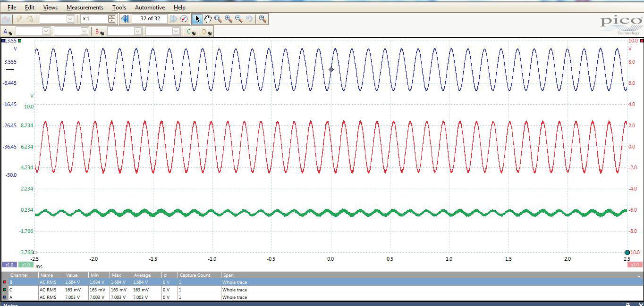Open the buffer navigator compass icon
Viewport: 644px width, 306px height.
pyautogui.click(x=184, y=19)
